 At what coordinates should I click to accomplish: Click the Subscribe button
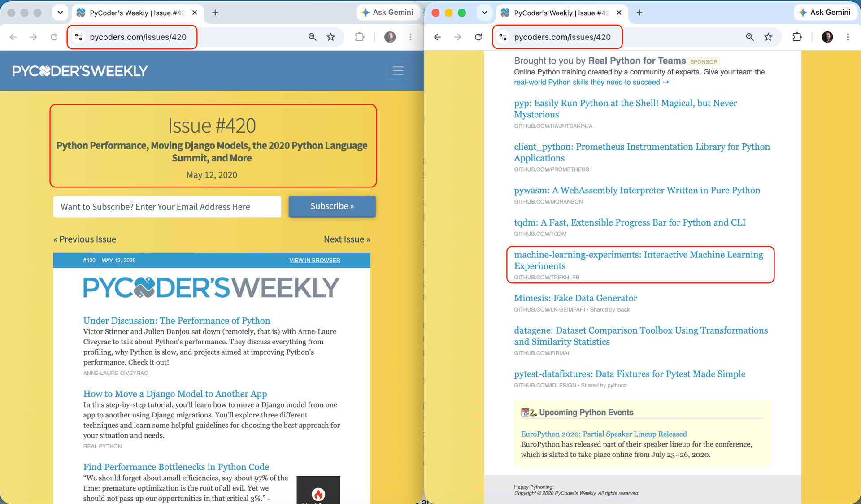332,206
